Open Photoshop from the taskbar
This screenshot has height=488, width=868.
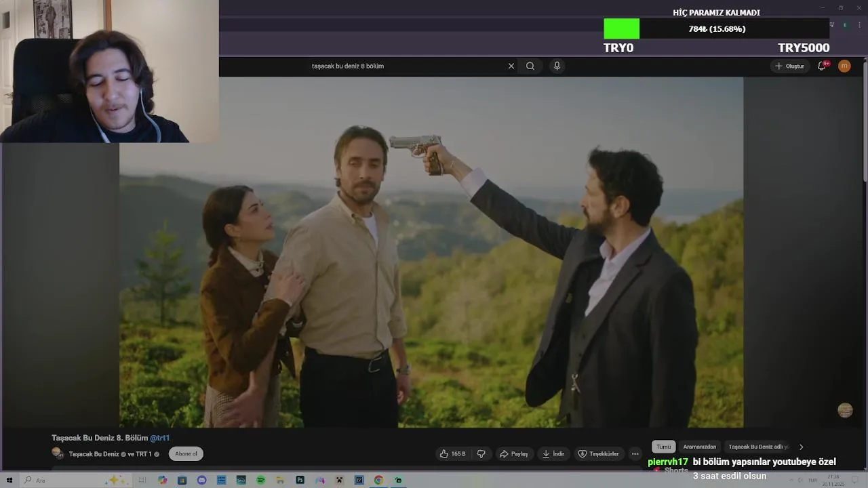coord(300,480)
